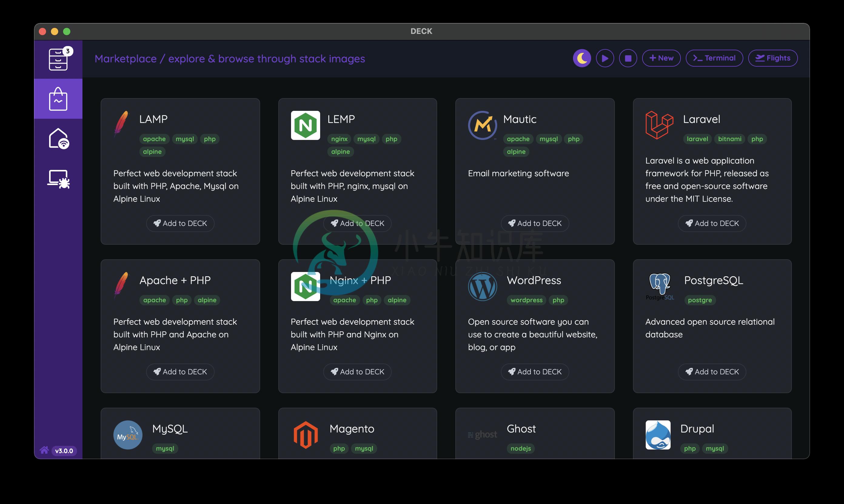The width and height of the screenshot is (844, 504).
Task: Toggle the play button in toolbar
Action: coord(605,58)
